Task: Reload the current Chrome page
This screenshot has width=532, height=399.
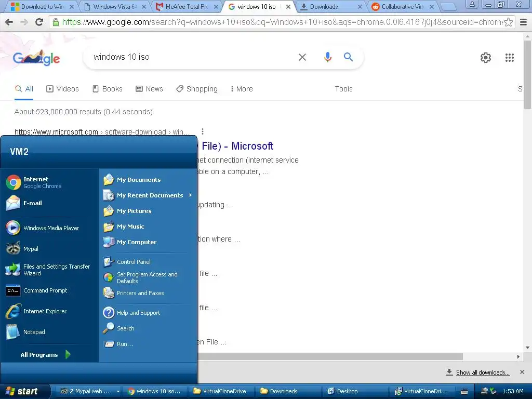Action: [39, 22]
